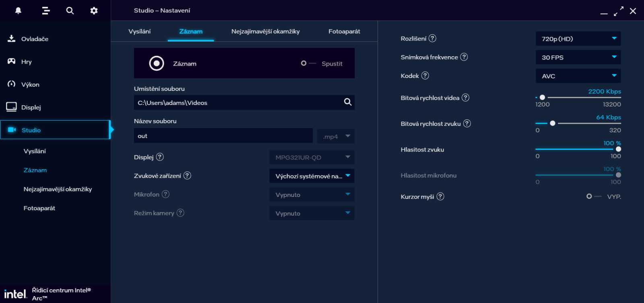This screenshot has width=644, height=303.
Task: Click the 64 Kbps audio bitrate value
Action: (x=609, y=117)
